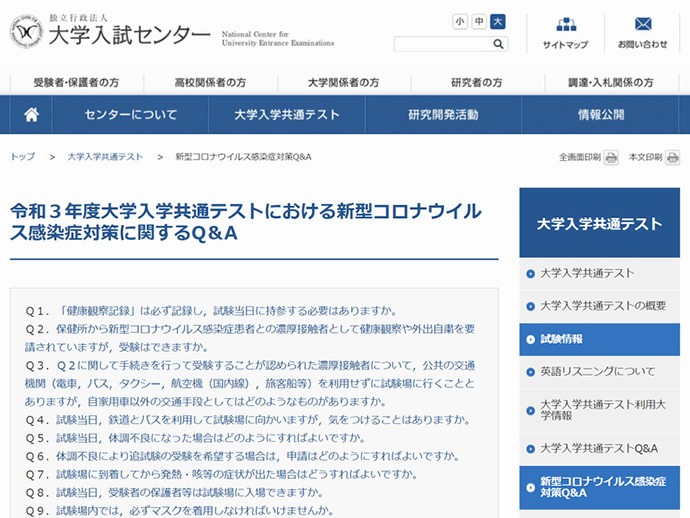The height and width of the screenshot is (518, 690).
Task: Click the 本文印刷 text label
Action: [646, 157]
